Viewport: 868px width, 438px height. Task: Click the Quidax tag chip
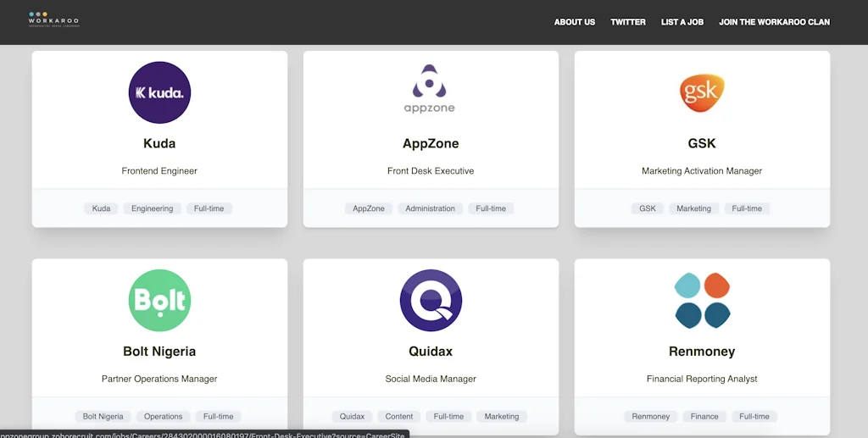click(352, 417)
